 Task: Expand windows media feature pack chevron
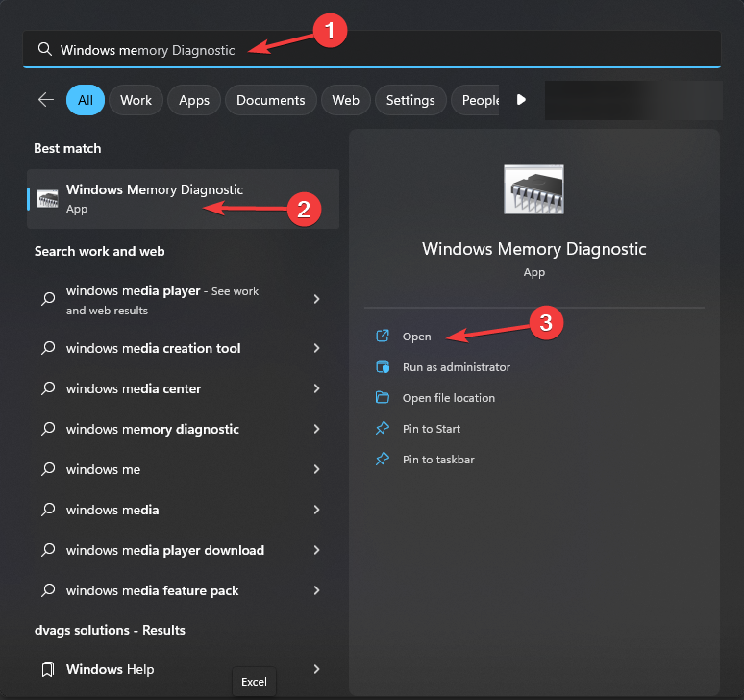tap(316, 589)
